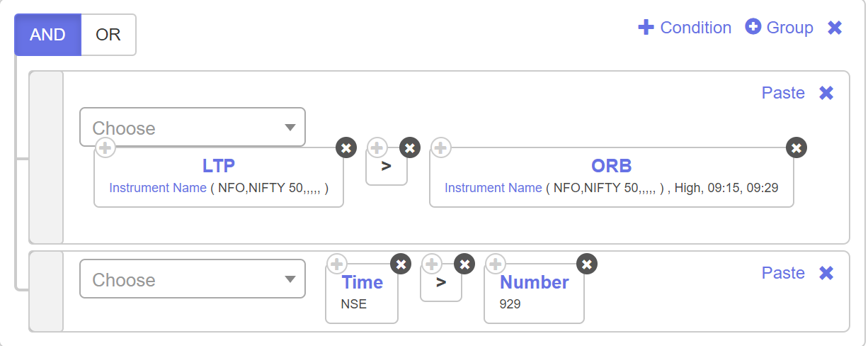Click plus icon on the Time block

pos(337,264)
